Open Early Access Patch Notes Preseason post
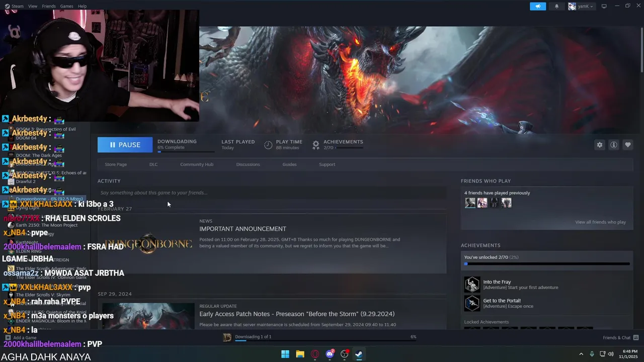The width and height of the screenshot is (644, 362). click(x=297, y=314)
